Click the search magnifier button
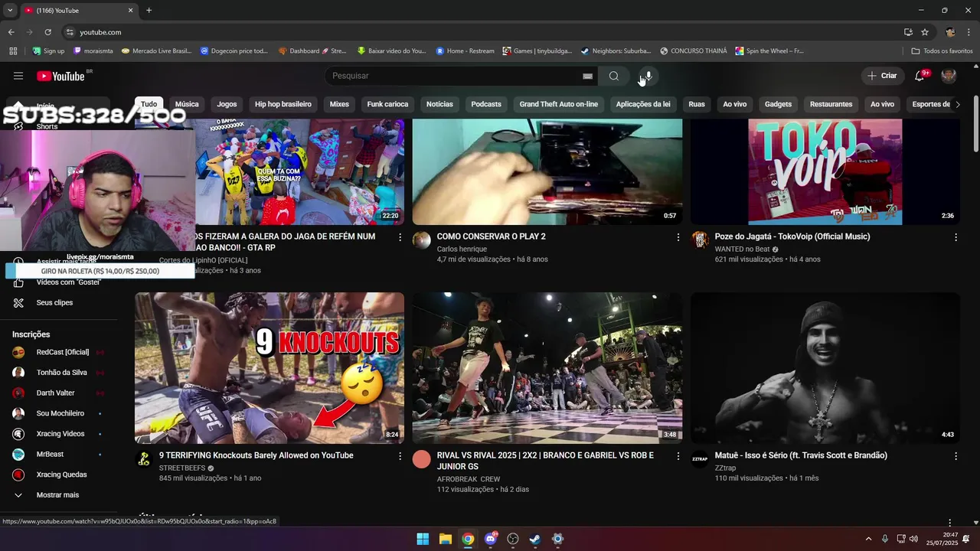Screen dimensions: 980x551 614,76
